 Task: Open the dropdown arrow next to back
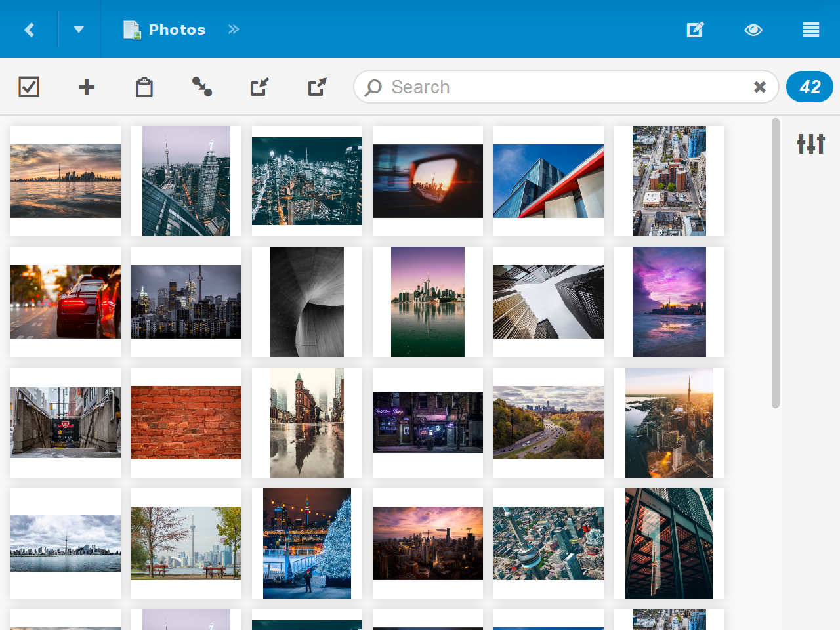79,30
